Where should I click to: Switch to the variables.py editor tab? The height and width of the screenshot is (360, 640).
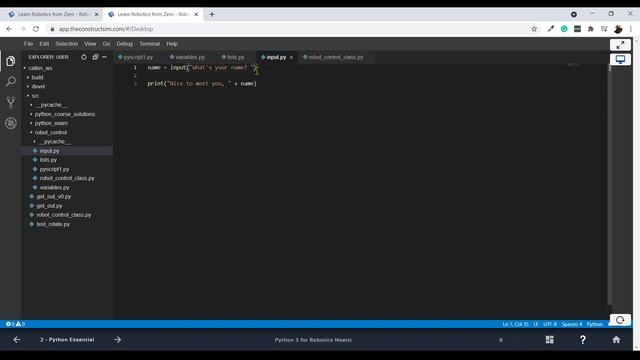[x=190, y=58]
